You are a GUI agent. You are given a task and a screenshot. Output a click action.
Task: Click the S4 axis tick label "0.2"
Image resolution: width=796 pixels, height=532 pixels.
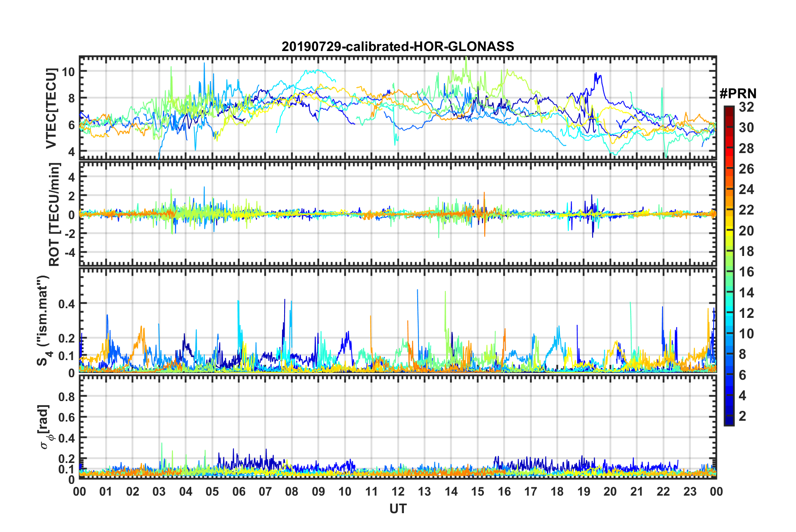(67, 338)
